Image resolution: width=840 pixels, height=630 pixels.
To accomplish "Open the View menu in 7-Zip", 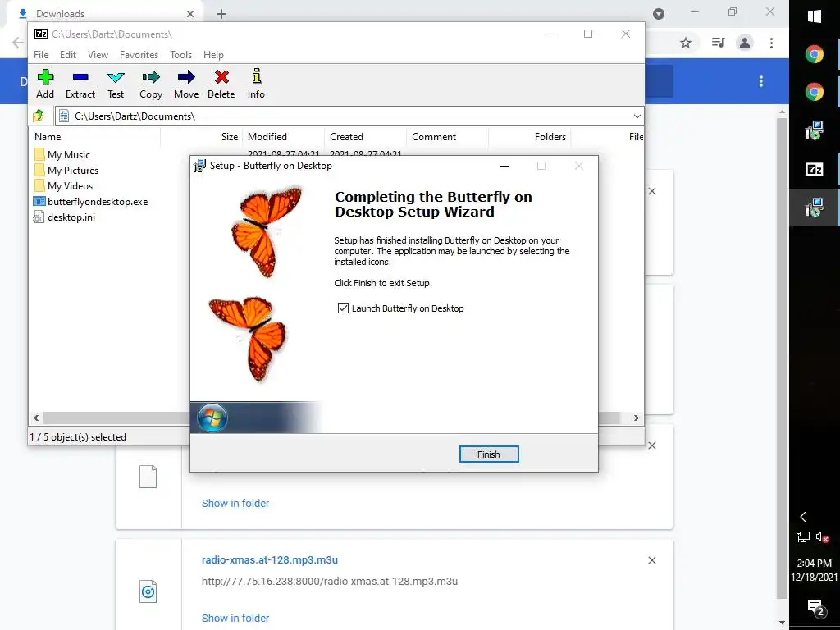I will click(98, 55).
